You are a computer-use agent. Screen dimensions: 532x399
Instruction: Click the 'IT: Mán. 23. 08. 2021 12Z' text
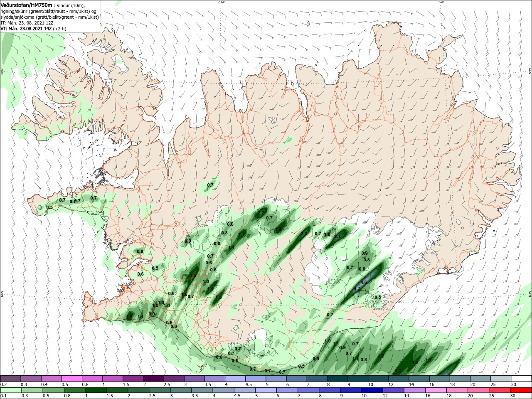27,23
